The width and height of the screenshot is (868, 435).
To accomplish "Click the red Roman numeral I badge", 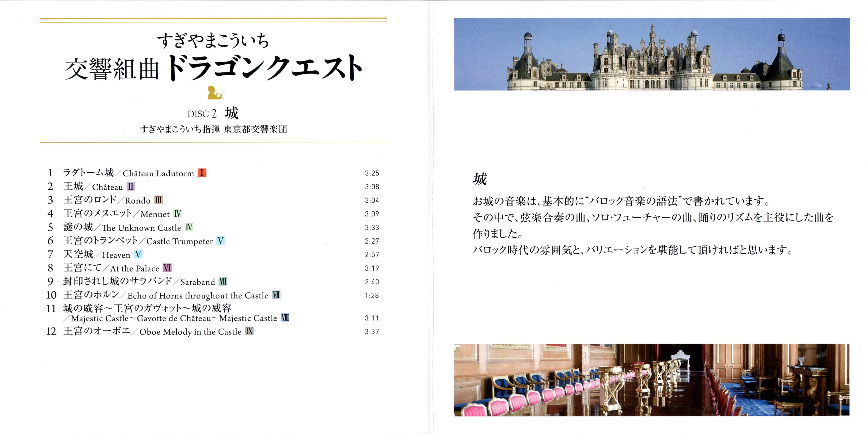I will click(x=202, y=173).
